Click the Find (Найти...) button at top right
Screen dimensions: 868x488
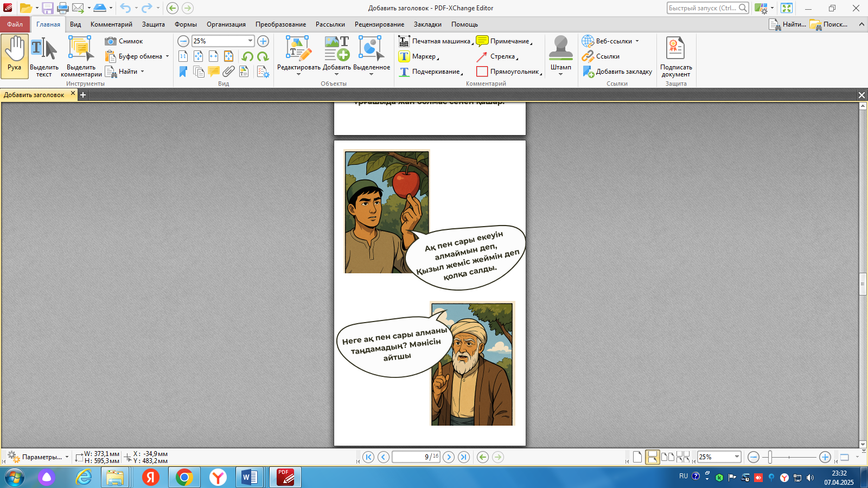[787, 24]
